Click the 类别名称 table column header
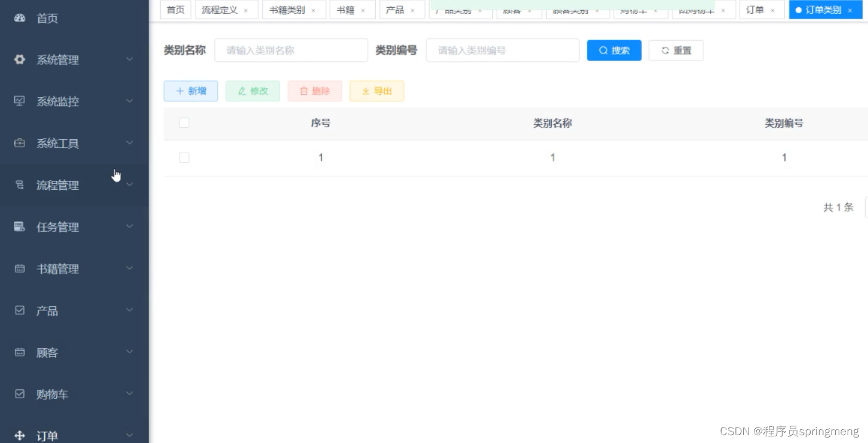Image resolution: width=868 pixels, height=443 pixels. coord(553,124)
